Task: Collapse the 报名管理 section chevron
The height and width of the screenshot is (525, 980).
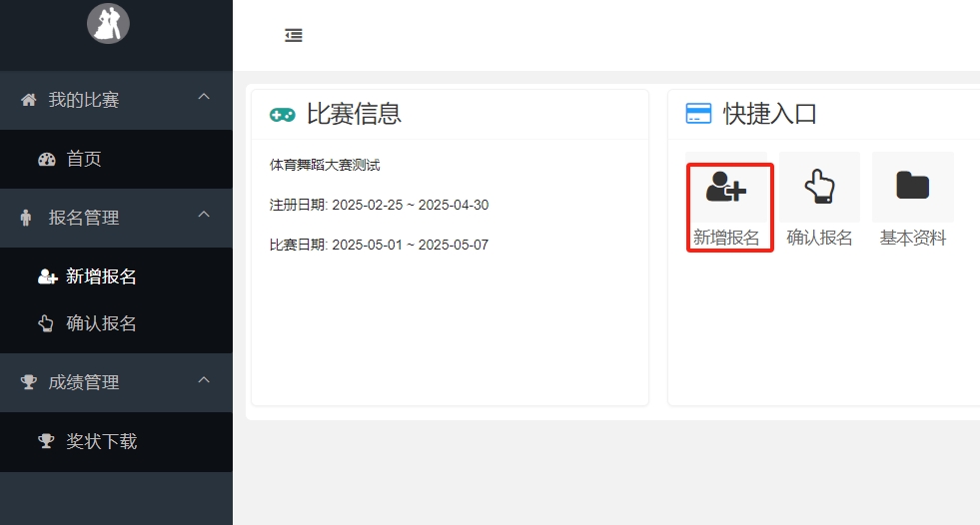Action: click(x=204, y=215)
